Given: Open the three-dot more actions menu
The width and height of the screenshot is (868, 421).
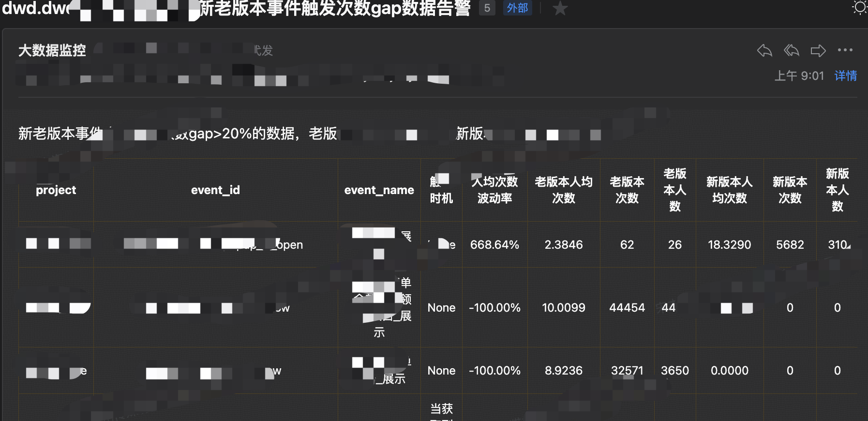Looking at the screenshot, I should point(845,50).
